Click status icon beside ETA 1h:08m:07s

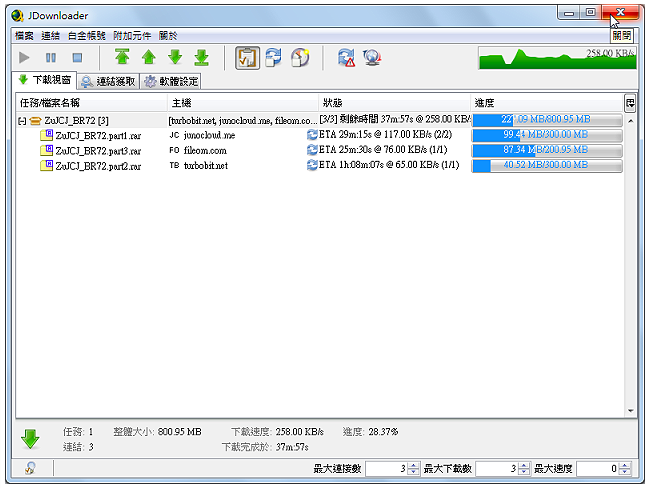click(312, 165)
